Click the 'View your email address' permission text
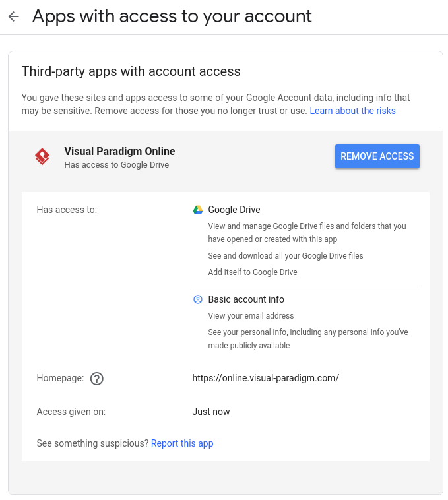The height and width of the screenshot is (500, 448). (x=251, y=316)
